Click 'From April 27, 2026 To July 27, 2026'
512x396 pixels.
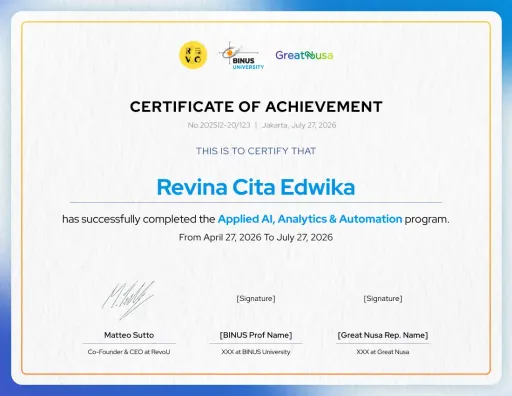pos(256,237)
